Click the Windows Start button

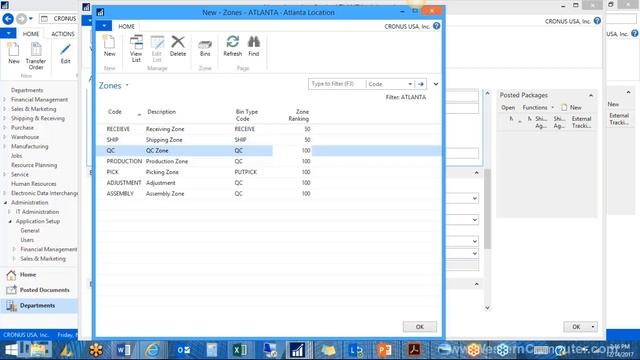pyautogui.click(x=11, y=350)
